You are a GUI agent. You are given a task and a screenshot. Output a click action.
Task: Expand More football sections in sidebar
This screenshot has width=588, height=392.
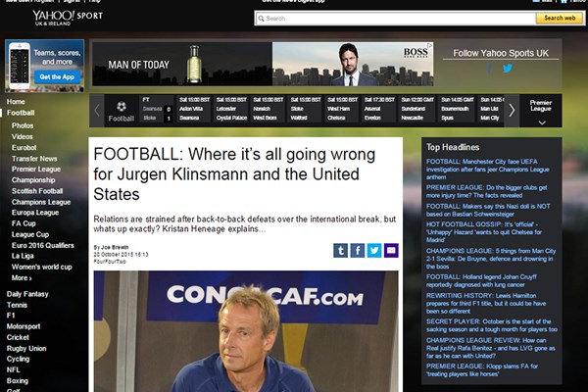point(22,278)
